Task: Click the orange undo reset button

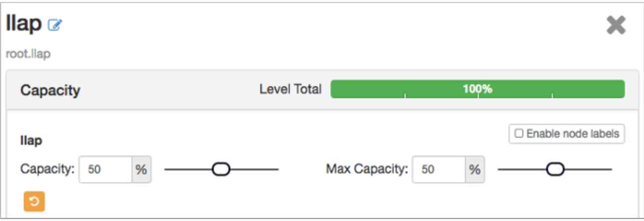Action: [31, 201]
